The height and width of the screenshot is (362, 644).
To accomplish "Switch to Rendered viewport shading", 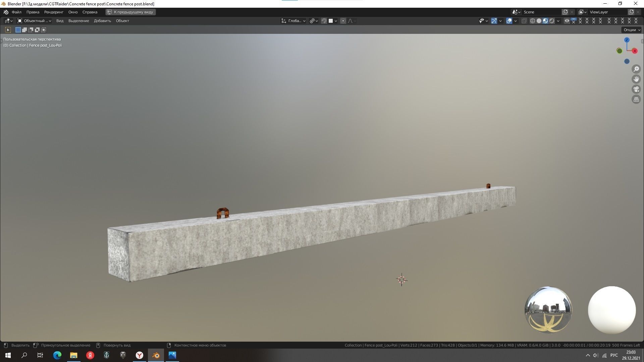I will (552, 21).
